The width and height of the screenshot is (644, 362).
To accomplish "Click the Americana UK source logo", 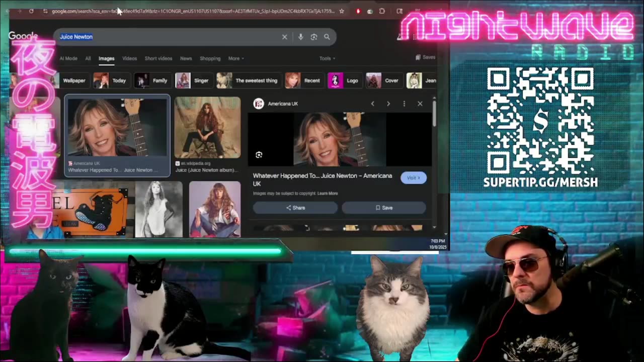I will 259,104.
